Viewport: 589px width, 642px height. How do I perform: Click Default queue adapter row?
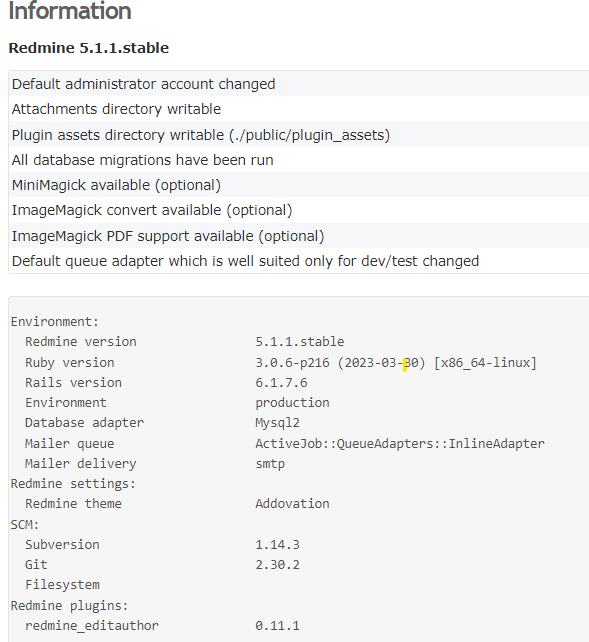[299, 261]
